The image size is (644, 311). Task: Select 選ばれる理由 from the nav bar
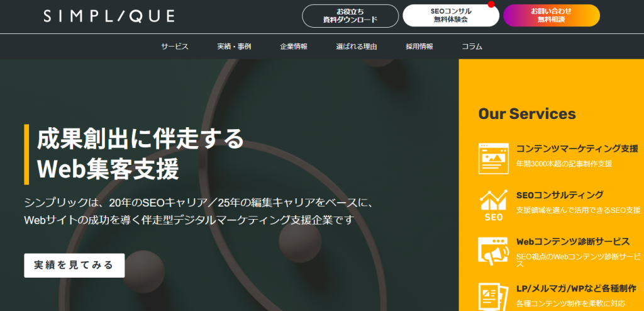[357, 47]
